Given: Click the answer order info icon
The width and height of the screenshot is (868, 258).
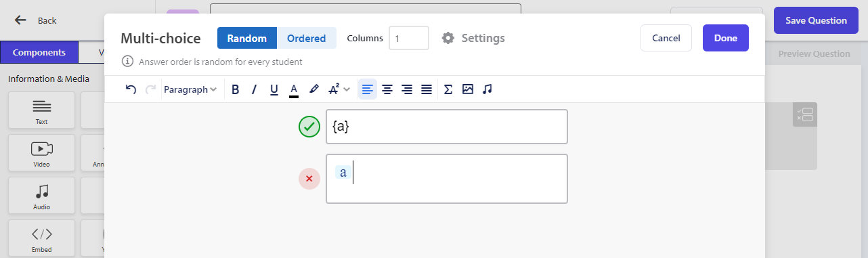Looking at the screenshot, I should (127, 62).
